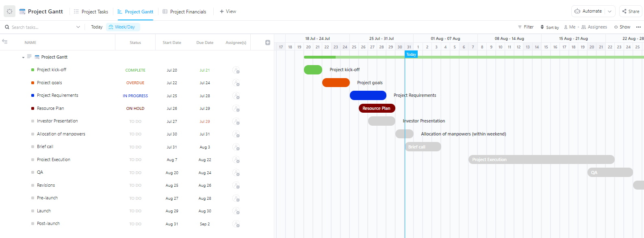
Task: Click the green Project kick-off status square
Action: click(33, 70)
